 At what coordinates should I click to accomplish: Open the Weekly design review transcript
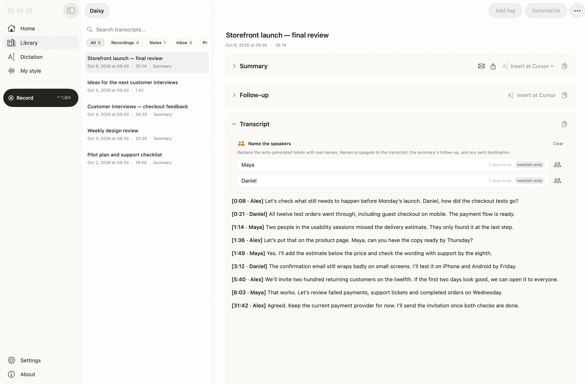pos(147,134)
